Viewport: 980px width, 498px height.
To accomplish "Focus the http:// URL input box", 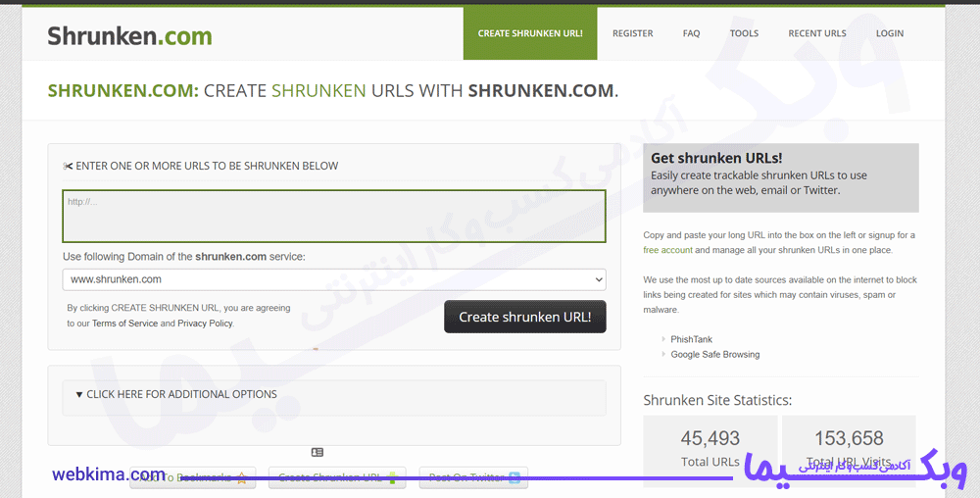I will click(334, 217).
